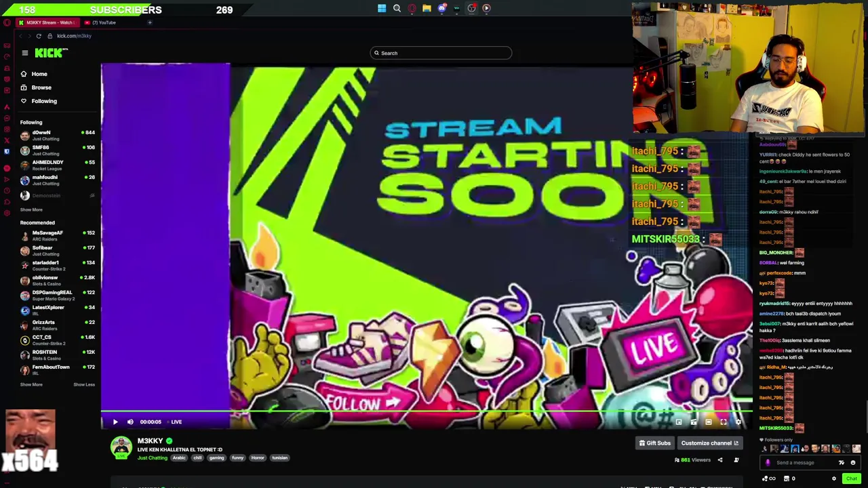Screen dimensions: 868x488
Task: Open File Explorer in taskbar
Action: 427,8
